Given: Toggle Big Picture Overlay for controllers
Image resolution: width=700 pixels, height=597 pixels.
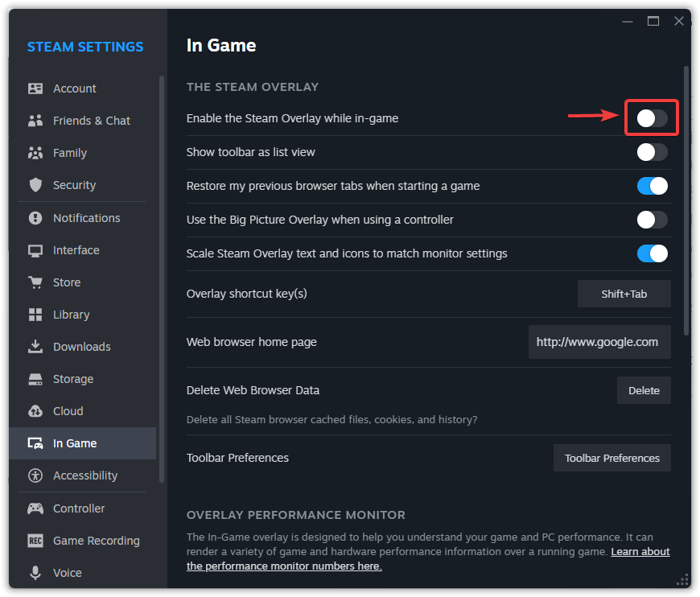Looking at the screenshot, I should click(x=652, y=219).
